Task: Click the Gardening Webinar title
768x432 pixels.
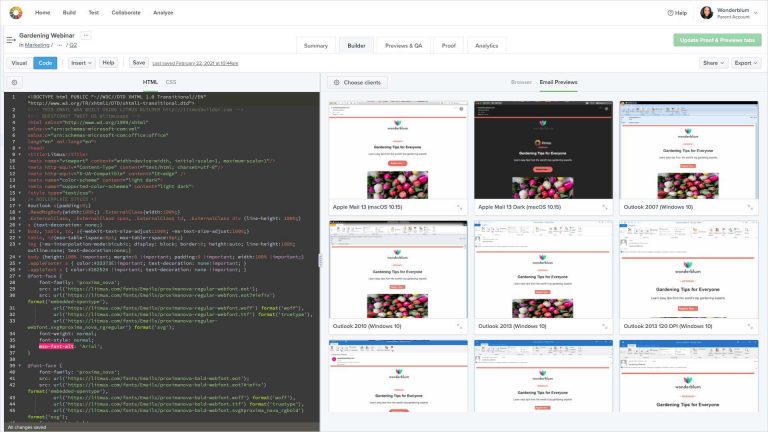Action: tap(47, 35)
